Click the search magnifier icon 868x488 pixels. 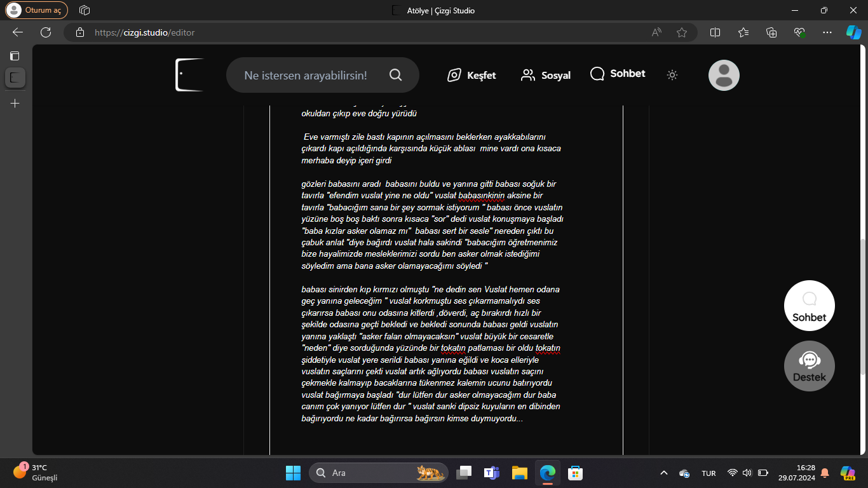click(x=395, y=75)
